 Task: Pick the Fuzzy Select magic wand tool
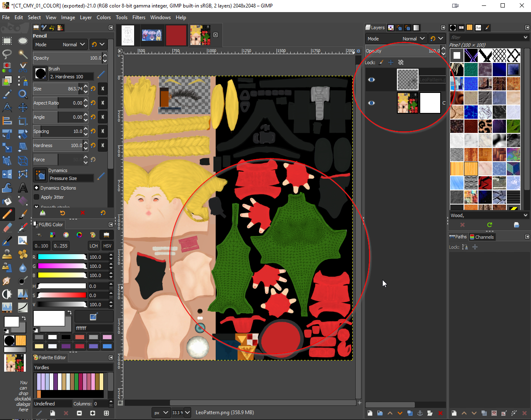pyautogui.click(x=23, y=54)
